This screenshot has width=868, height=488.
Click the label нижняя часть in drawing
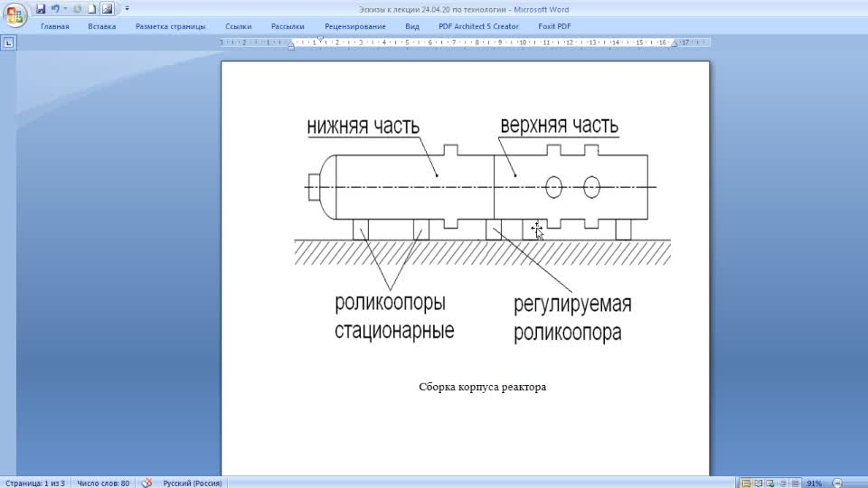click(x=363, y=127)
